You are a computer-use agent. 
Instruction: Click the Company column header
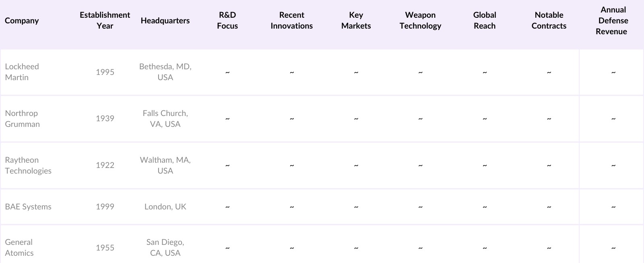[x=22, y=21]
